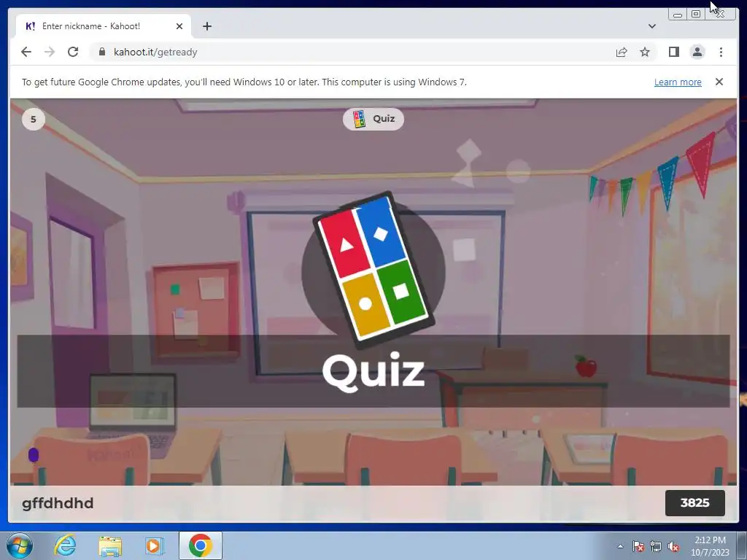Click the large Quiz heading text
747x560 pixels.
[373, 373]
